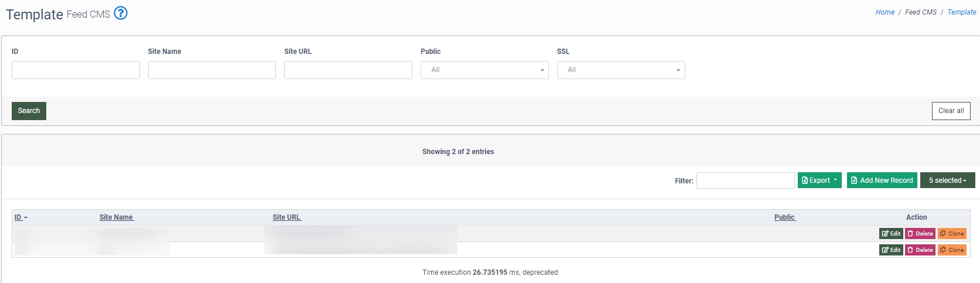Image resolution: width=980 pixels, height=283 pixels.
Task: Expand the SSL filter dropdown
Action: tap(621, 70)
